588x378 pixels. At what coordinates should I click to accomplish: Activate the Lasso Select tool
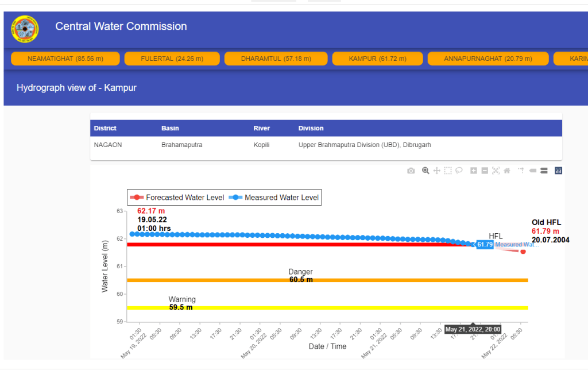point(459,171)
